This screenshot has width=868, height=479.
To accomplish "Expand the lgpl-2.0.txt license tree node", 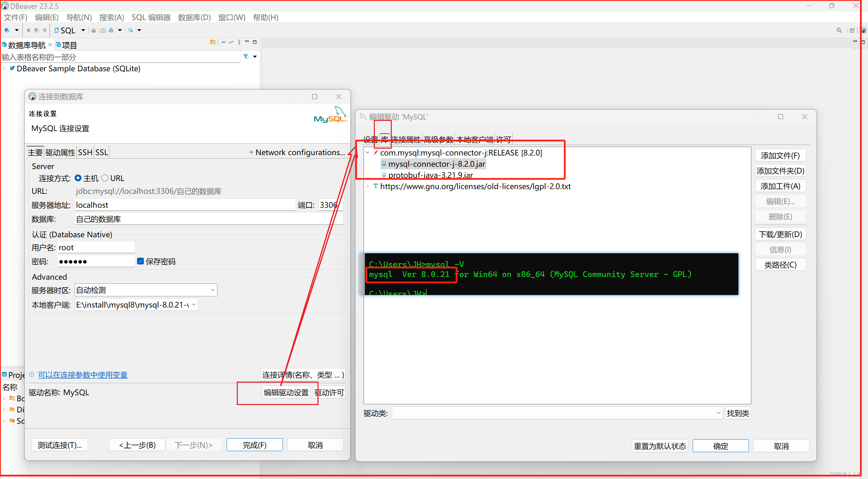I will click(x=368, y=186).
